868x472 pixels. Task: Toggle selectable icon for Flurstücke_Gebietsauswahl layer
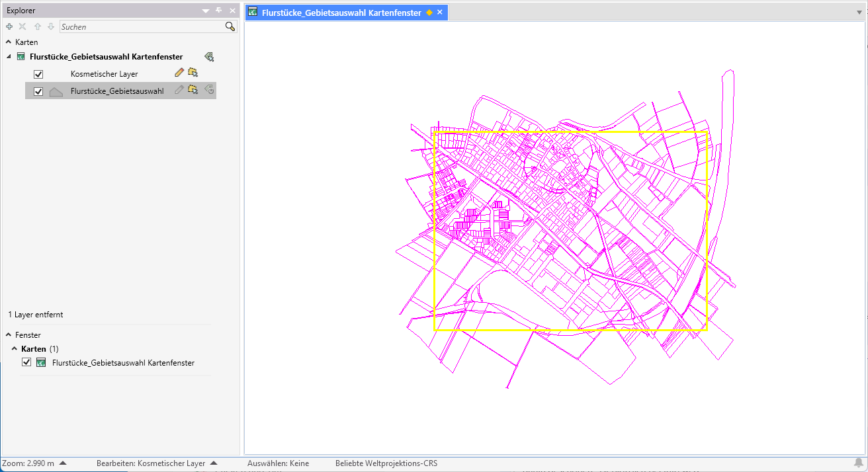click(193, 90)
